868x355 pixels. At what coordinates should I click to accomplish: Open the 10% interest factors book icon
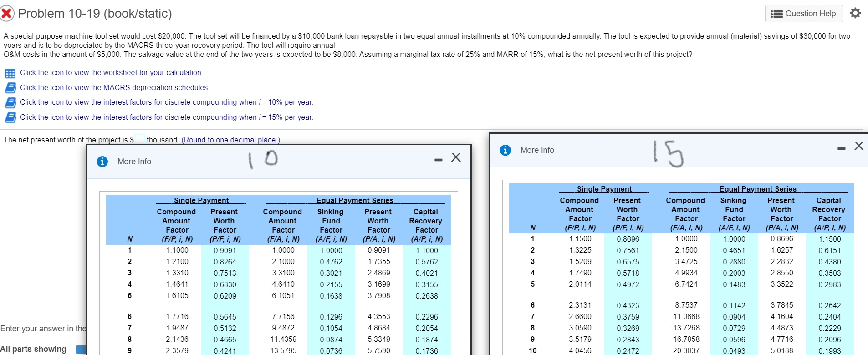click(10, 103)
